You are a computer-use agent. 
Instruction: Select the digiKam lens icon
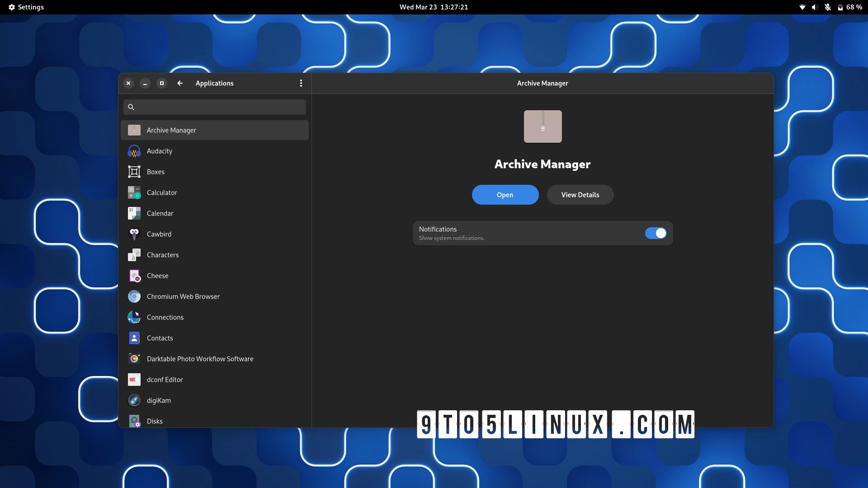click(134, 400)
